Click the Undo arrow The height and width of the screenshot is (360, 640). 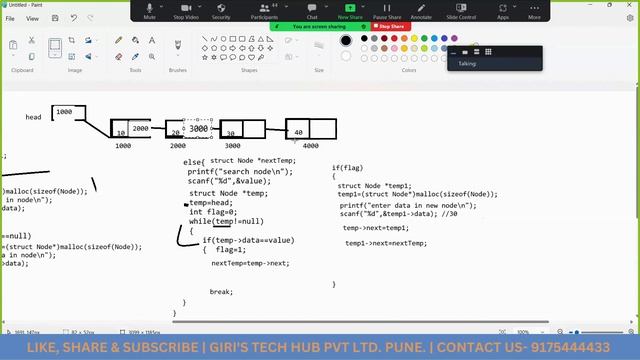[73, 18]
